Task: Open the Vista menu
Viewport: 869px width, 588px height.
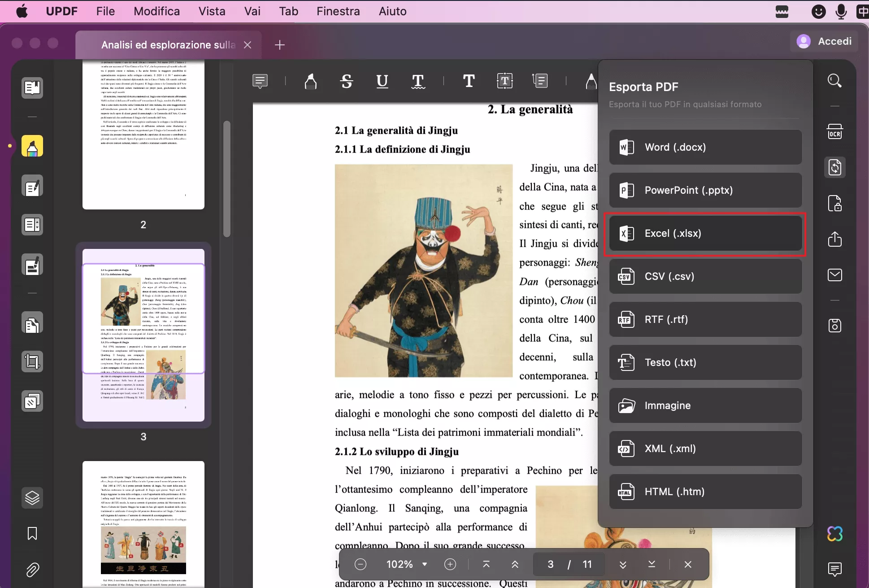Action: coord(212,11)
